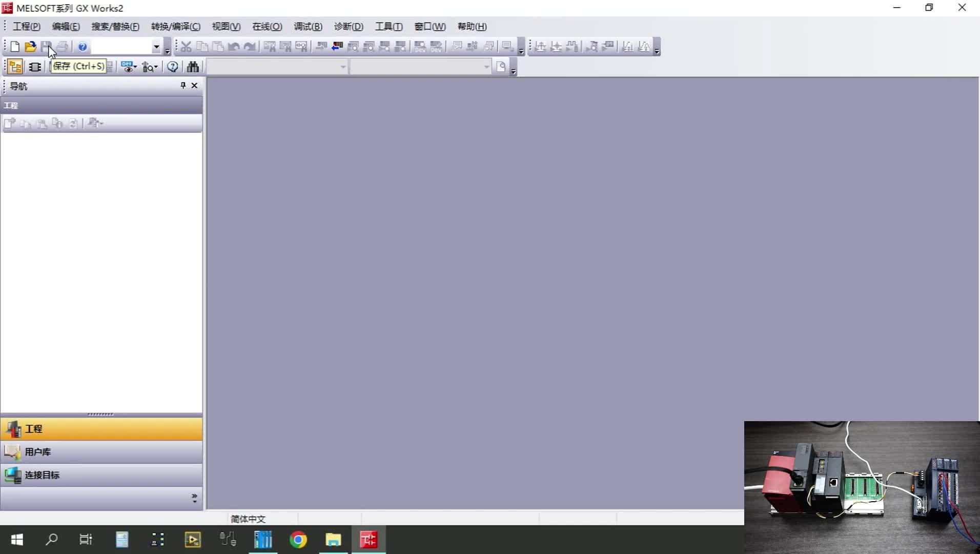980x554 pixels.
Task: Expand the first toolbar's overflow options arrow
Action: click(167, 50)
